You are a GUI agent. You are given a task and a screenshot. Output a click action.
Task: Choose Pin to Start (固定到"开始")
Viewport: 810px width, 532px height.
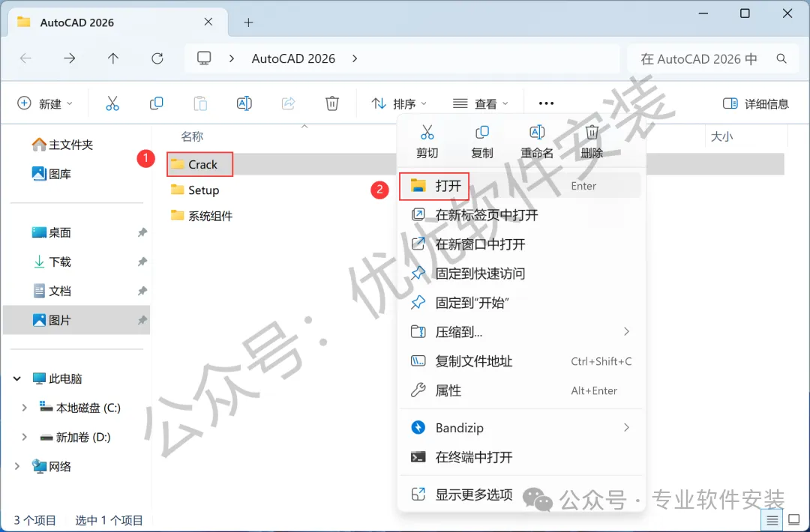pos(520,303)
